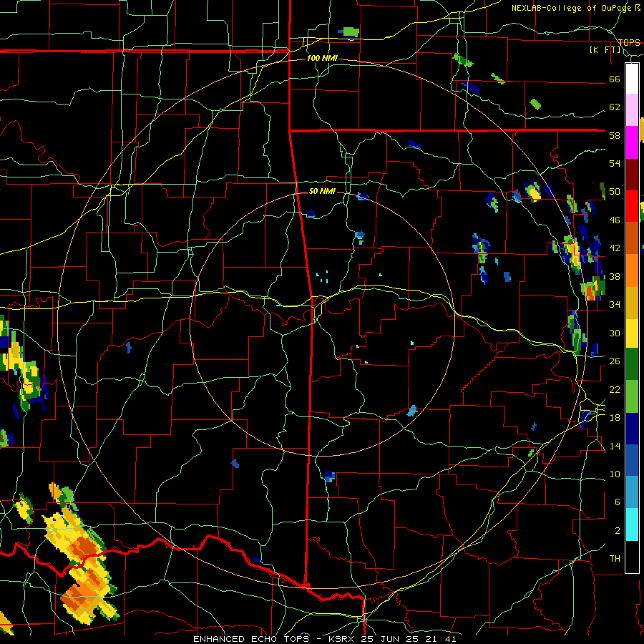Screen dimensions: 644x644
Task: Click the 34 value on the scale
Action: point(615,304)
